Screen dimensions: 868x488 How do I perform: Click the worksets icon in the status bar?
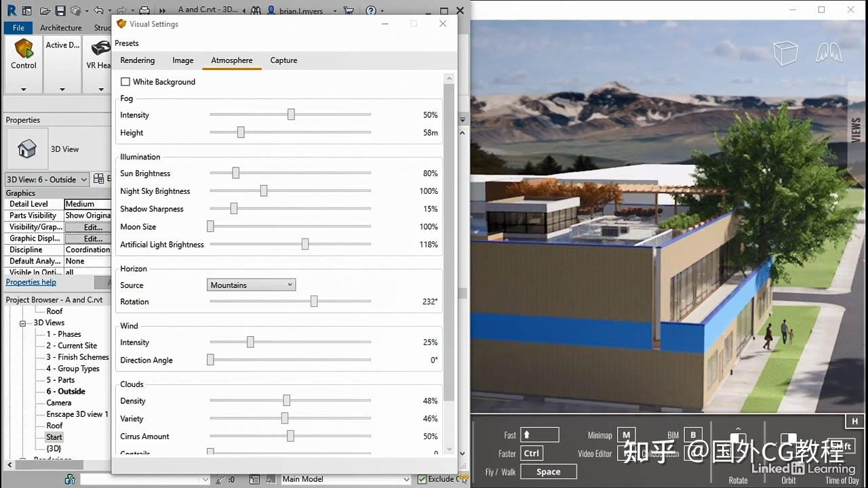point(70,479)
